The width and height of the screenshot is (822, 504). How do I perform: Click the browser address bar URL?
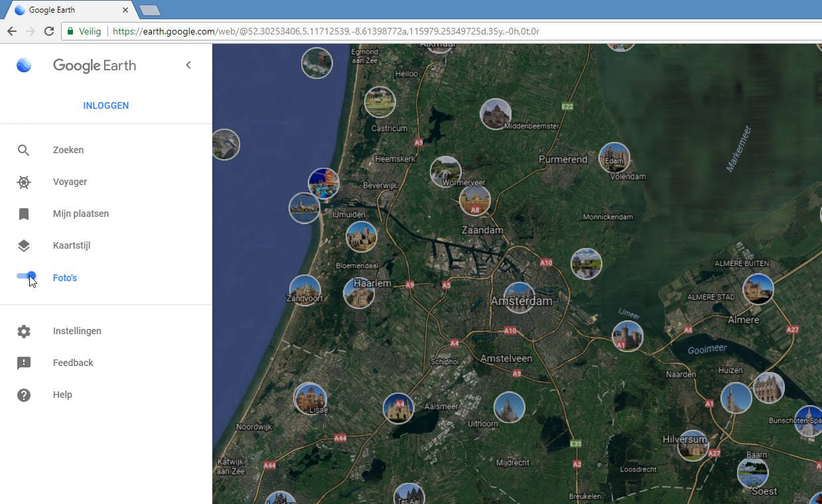(x=325, y=31)
